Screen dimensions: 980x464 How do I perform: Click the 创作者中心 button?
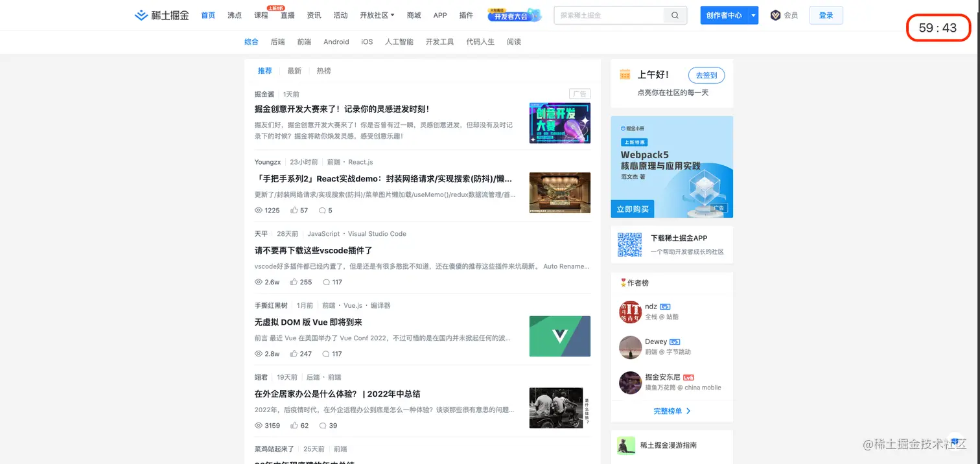(x=724, y=15)
